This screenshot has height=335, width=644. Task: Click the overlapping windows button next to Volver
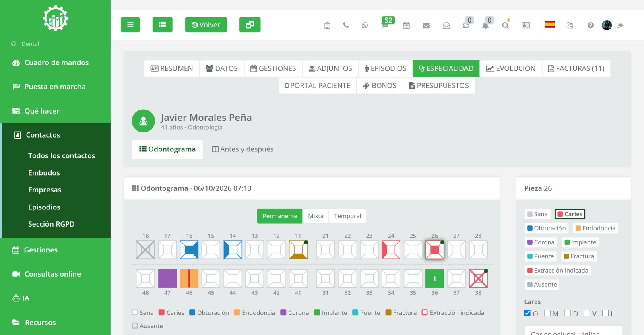pyautogui.click(x=250, y=25)
